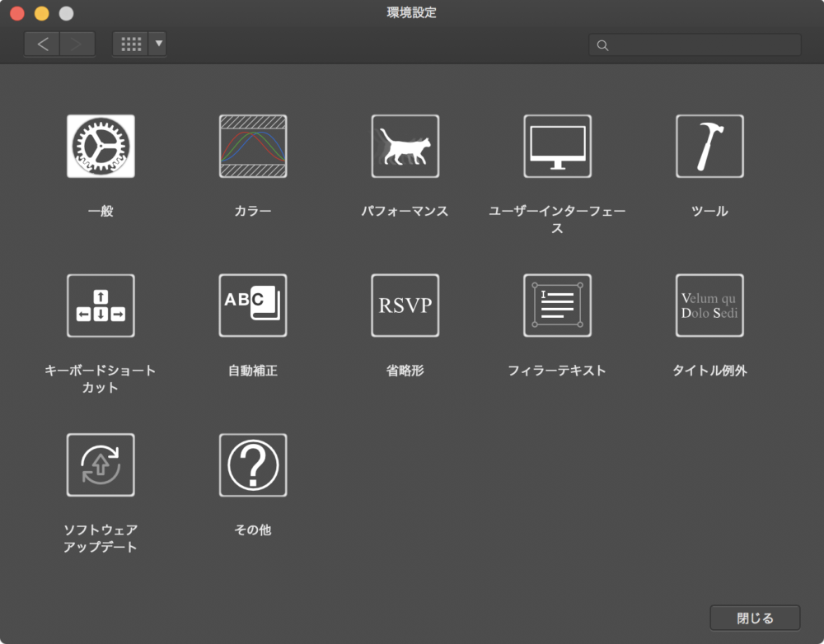Click the その他 question mark icon
824x644 pixels.
(x=252, y=464)
